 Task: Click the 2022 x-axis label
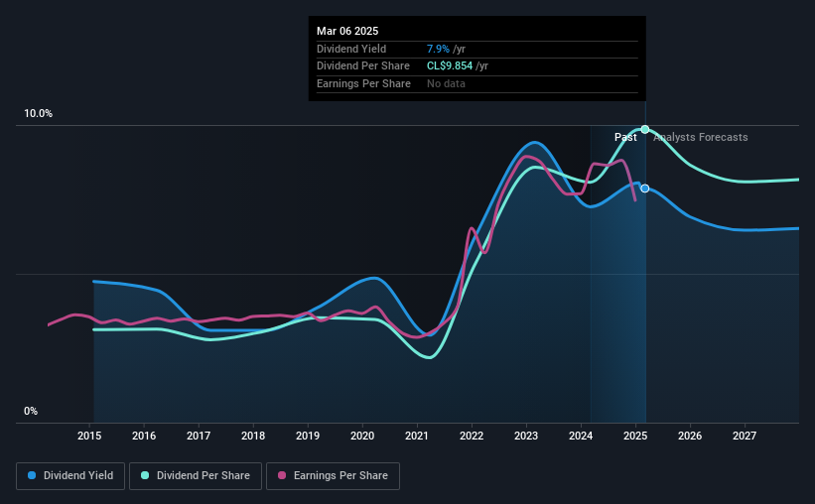(472, 436)
